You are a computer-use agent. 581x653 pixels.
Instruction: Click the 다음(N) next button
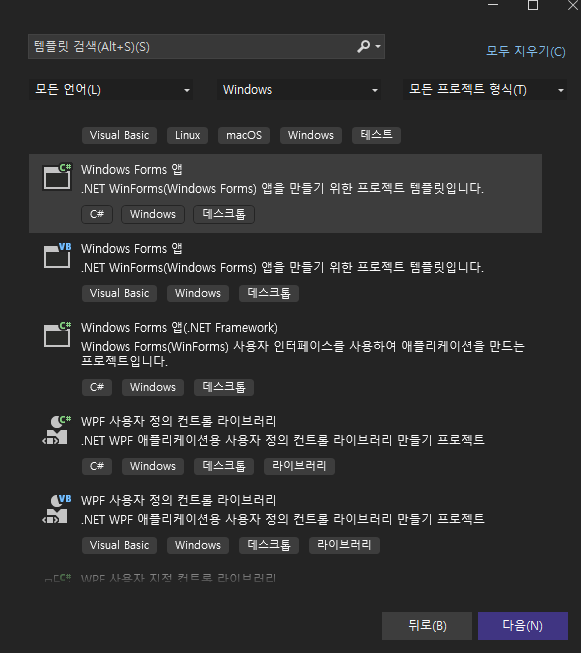523,626
